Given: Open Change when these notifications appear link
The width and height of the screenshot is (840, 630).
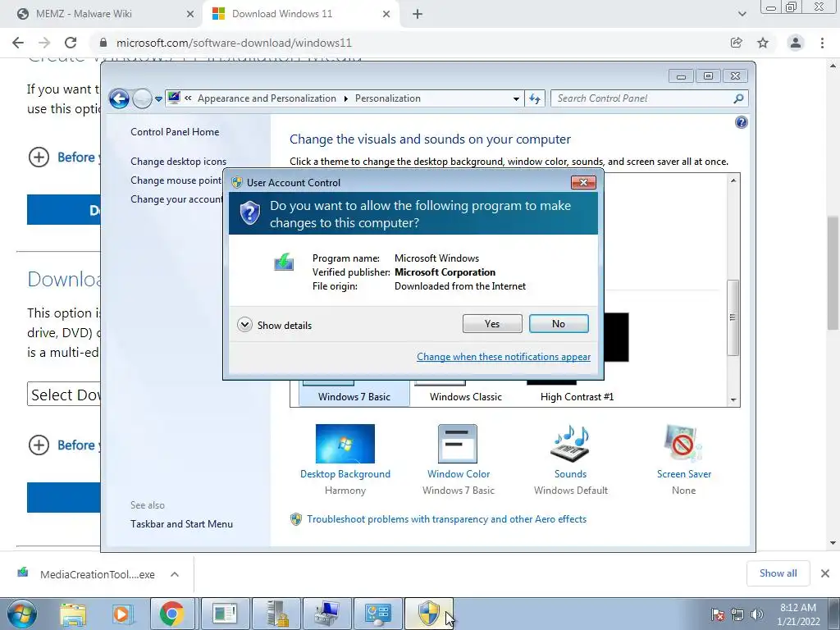Looking at the screenshot, I should pyautogui.click(x=504, y=357).
